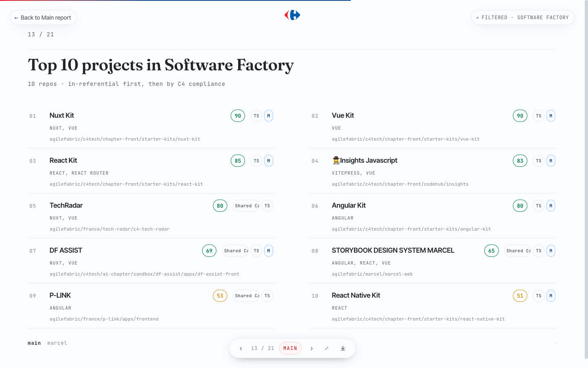Image resolution: width=588 pixels, height=368 pixels.
Task: Open Back to Main report link
Action: 43,18
